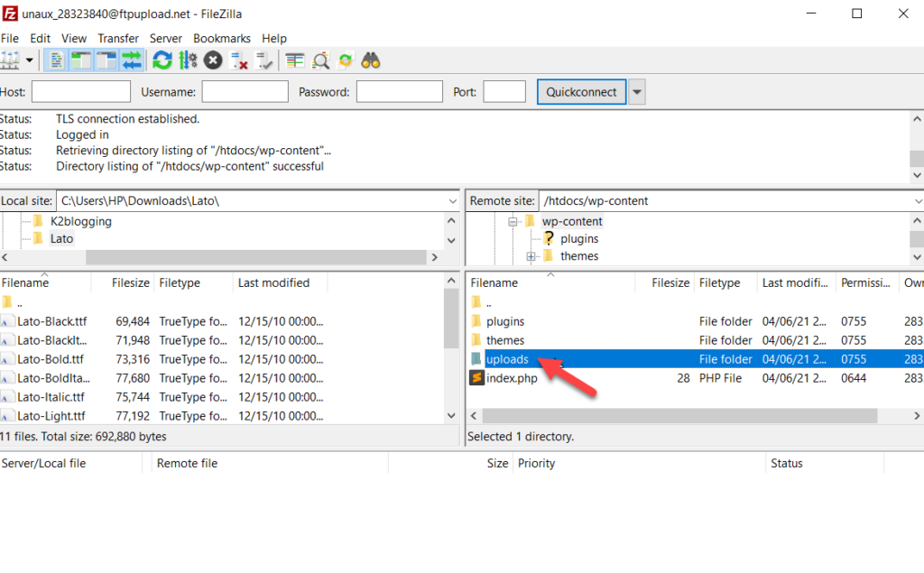Open the View menu
This screenshot has width=924, height=573.
74,38
